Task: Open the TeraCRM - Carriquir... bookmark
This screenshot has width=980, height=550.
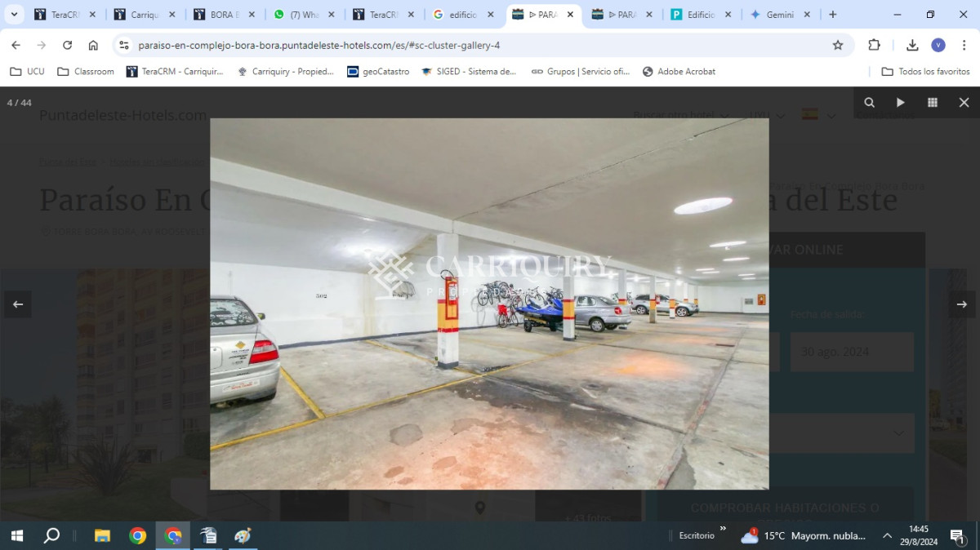Action: [x=175, y=72]
